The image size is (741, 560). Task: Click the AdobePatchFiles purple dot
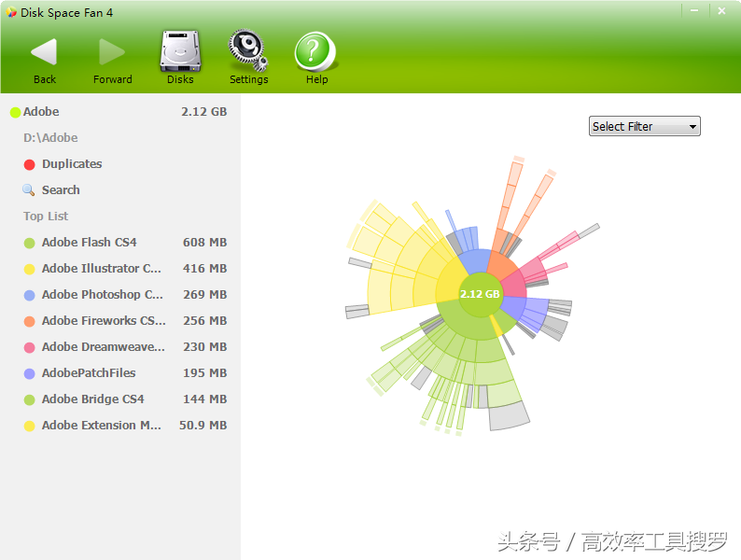coord(29,374)
